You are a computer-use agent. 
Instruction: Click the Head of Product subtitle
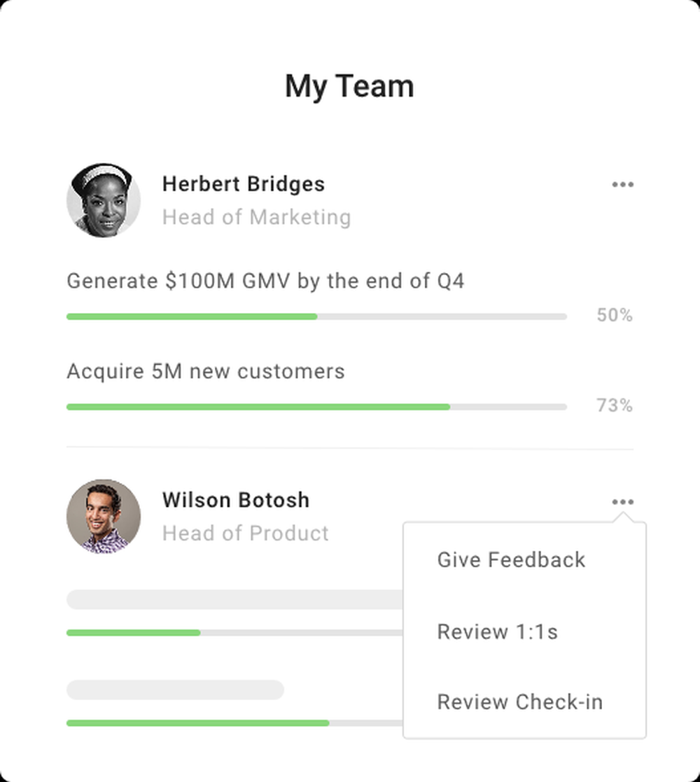click(245, 533)
